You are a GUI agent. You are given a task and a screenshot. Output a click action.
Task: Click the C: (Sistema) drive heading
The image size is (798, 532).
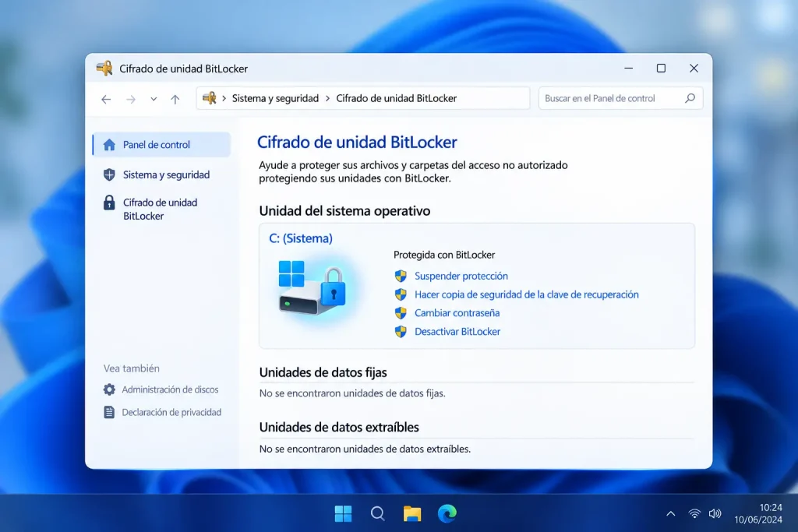pyautogui.click(x=300, y=238)
